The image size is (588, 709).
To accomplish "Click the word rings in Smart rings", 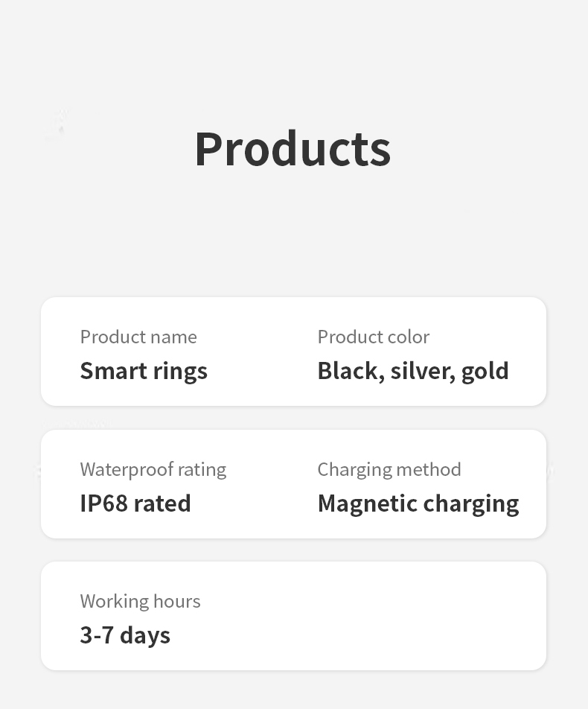I will click(180, 371).
